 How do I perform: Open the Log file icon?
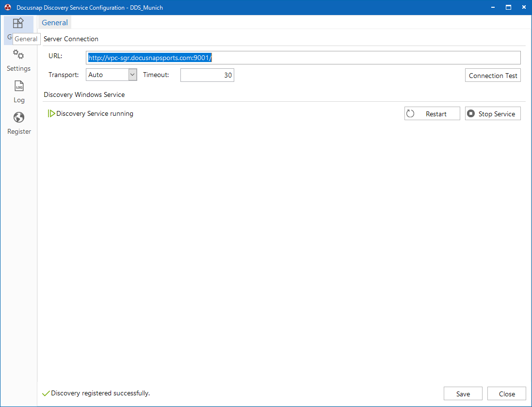tap(19, 86)
